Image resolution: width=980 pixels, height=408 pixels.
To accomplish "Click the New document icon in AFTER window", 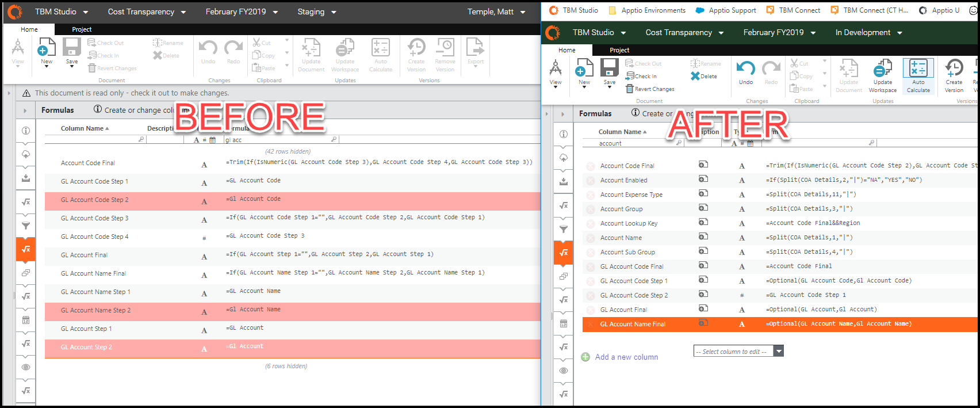I will tap(584, 68).
